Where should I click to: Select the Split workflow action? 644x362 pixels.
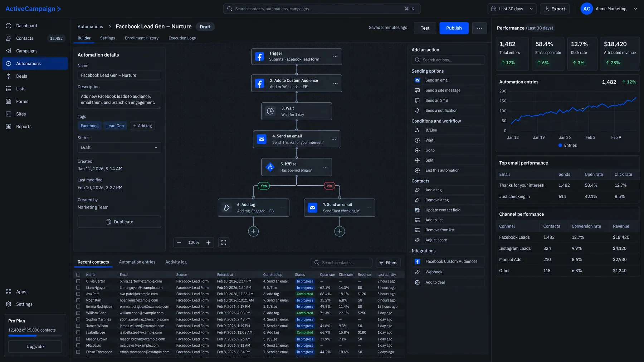(x=448, y=160)
